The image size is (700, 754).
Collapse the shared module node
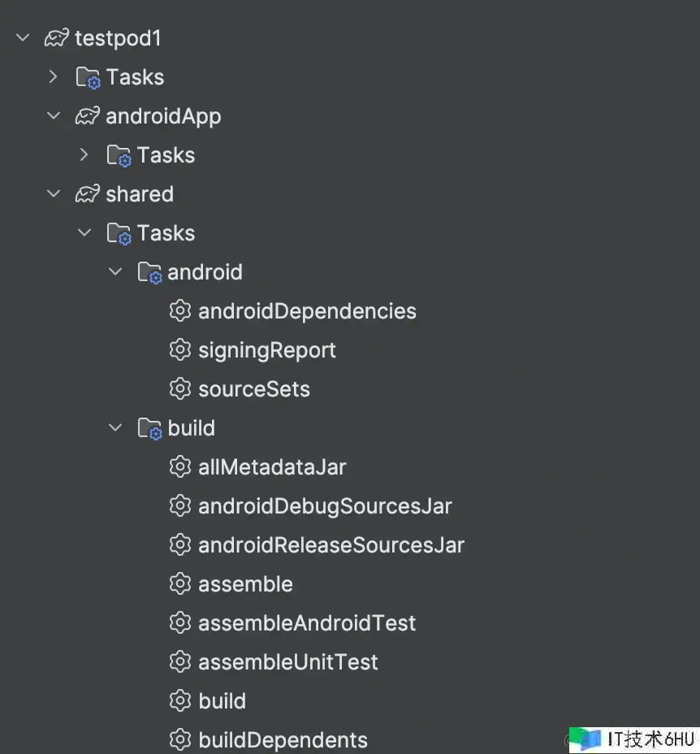point(54,193)
